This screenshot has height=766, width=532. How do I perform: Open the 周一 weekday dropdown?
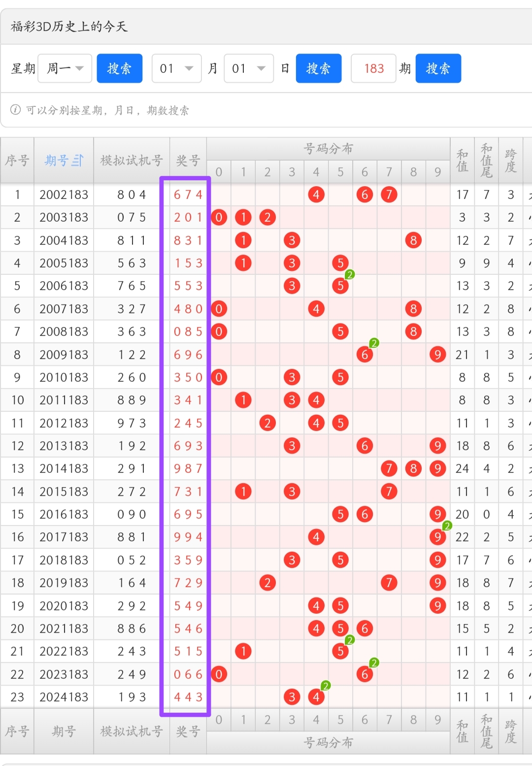(x=65, y=68)
